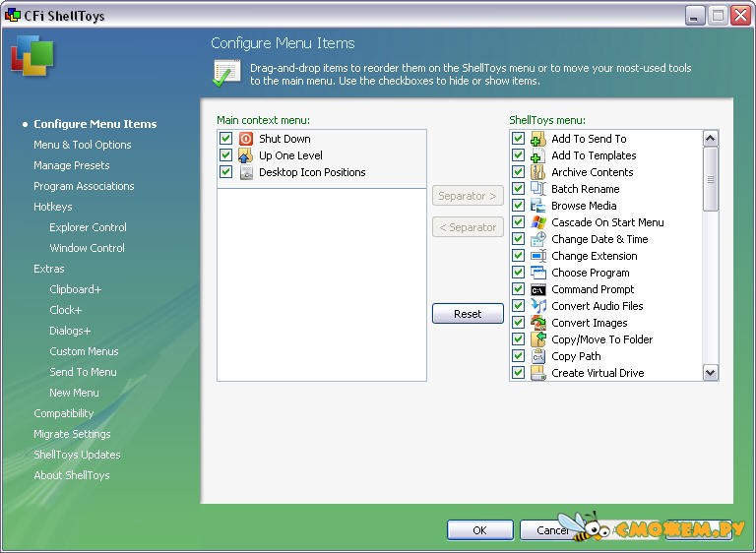Viewport: 756px width, 553px height.
Task: Click the Create Virtual Drive icon
Action: [538, 373]
